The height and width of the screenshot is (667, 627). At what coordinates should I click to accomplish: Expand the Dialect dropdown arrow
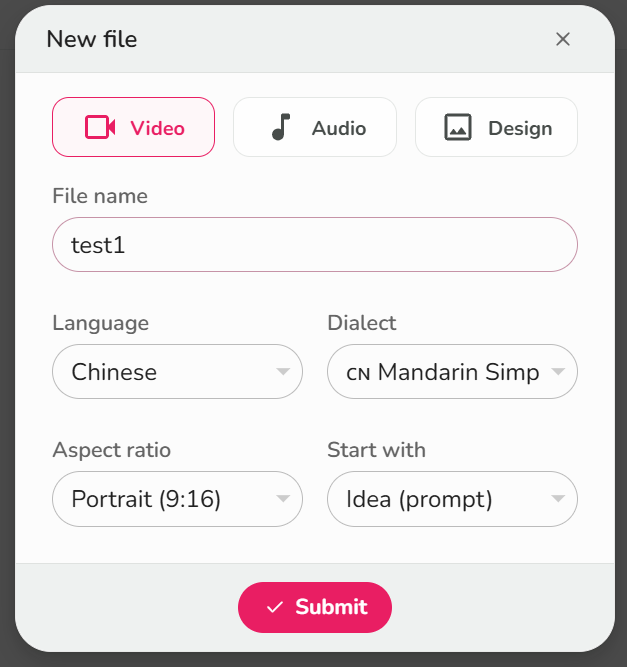click(x=558, y=372)
